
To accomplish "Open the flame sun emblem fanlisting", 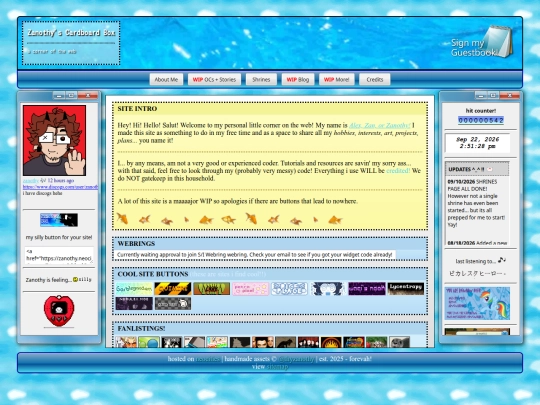I will 331,342.
